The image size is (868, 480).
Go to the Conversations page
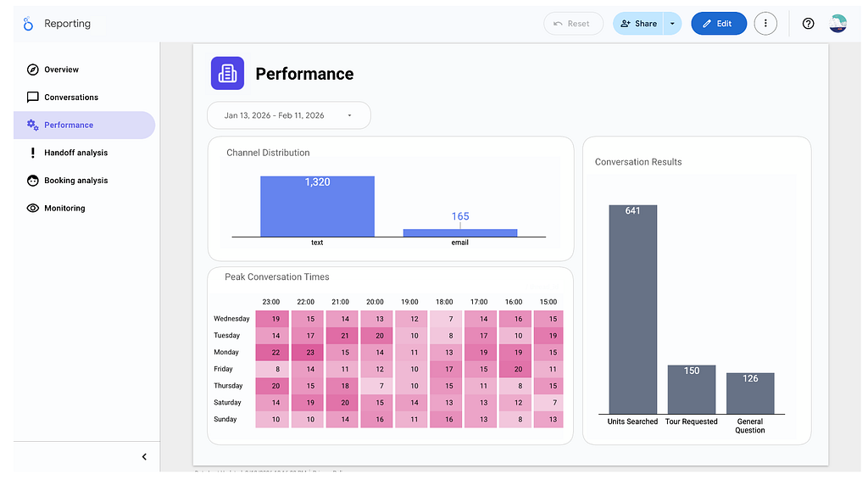click(x=84, y=97)
